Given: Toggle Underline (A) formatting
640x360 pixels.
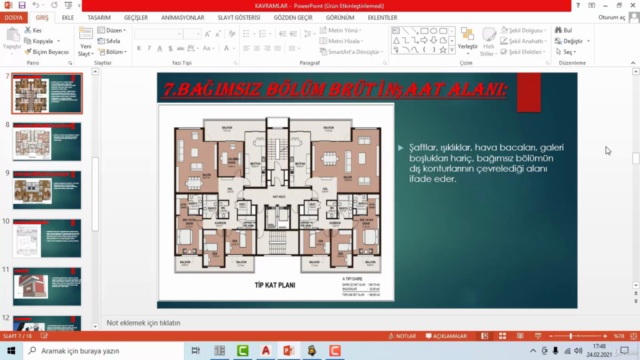Looking at the screenshot, I should [x=160, y=49].
